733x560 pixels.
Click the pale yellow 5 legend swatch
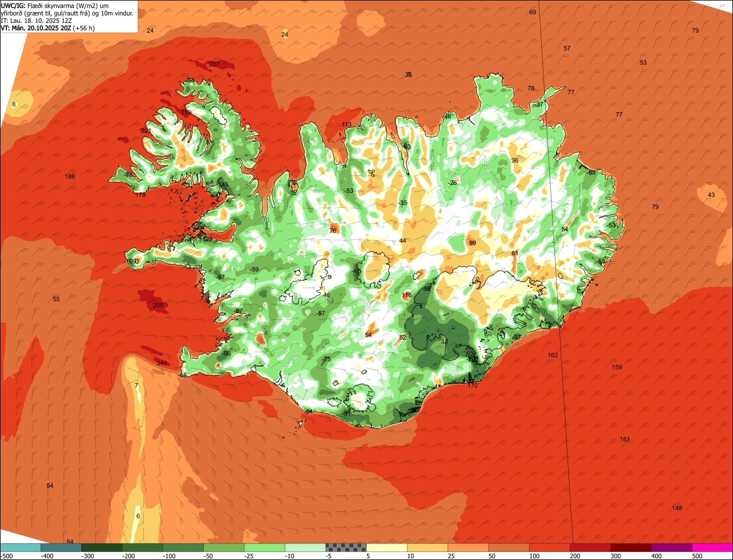pyautogui.click(x=387, y=547)
